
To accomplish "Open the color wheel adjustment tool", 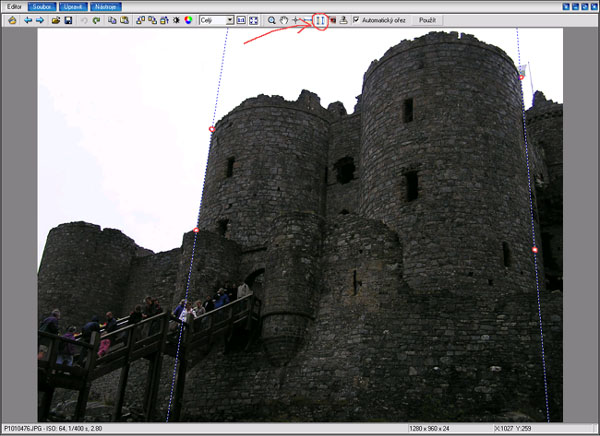I will (187, 20).
